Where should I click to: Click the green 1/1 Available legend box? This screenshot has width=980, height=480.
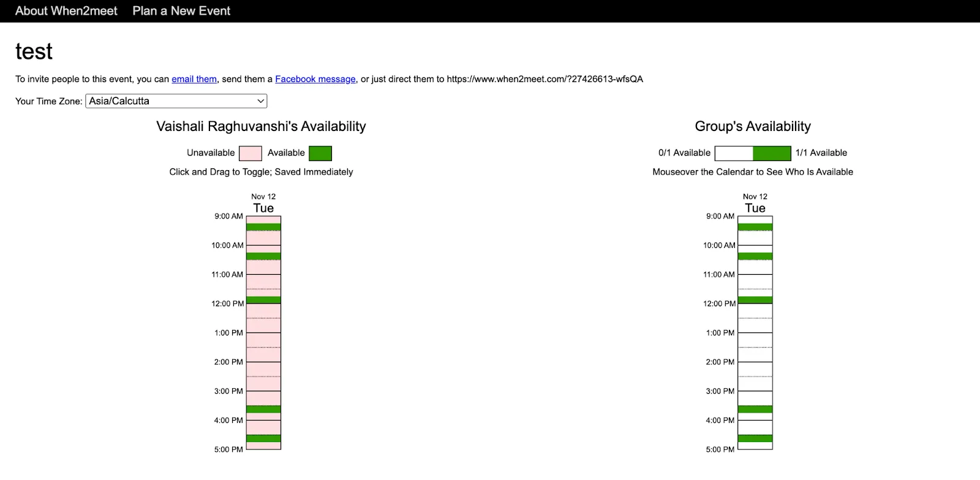click(772, 153)
